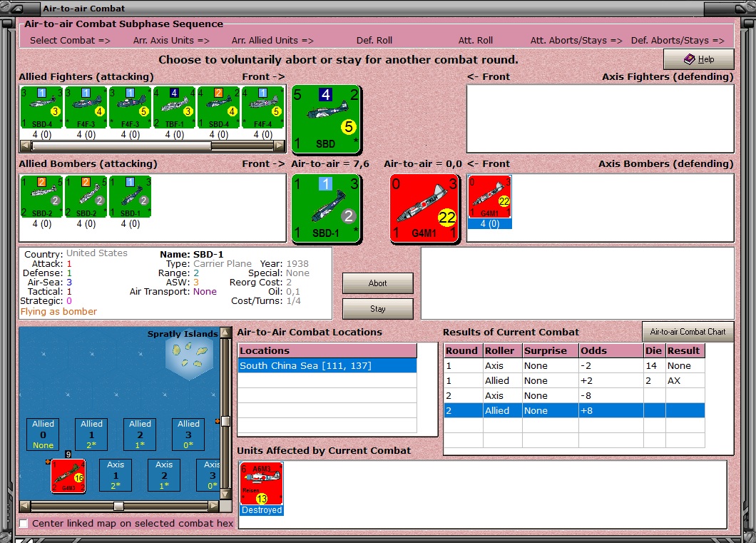Click the Die column header
Image resolution: width=756 pixels, height=543 pixels.
click(x=654, y=350)
